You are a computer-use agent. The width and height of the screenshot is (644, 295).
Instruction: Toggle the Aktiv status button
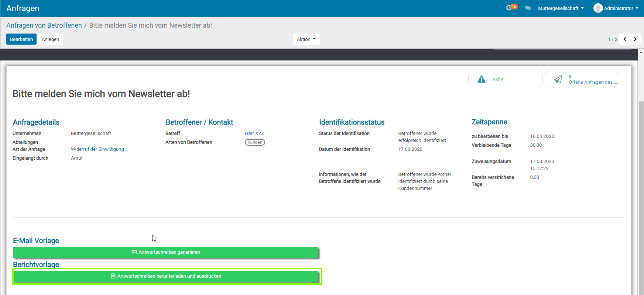point(505,79)
